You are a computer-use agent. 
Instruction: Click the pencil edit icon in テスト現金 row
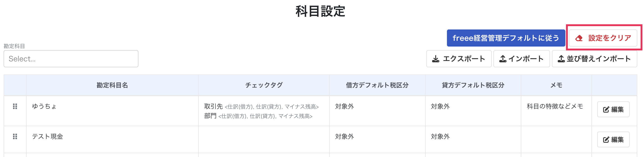[x=606, y=140]
